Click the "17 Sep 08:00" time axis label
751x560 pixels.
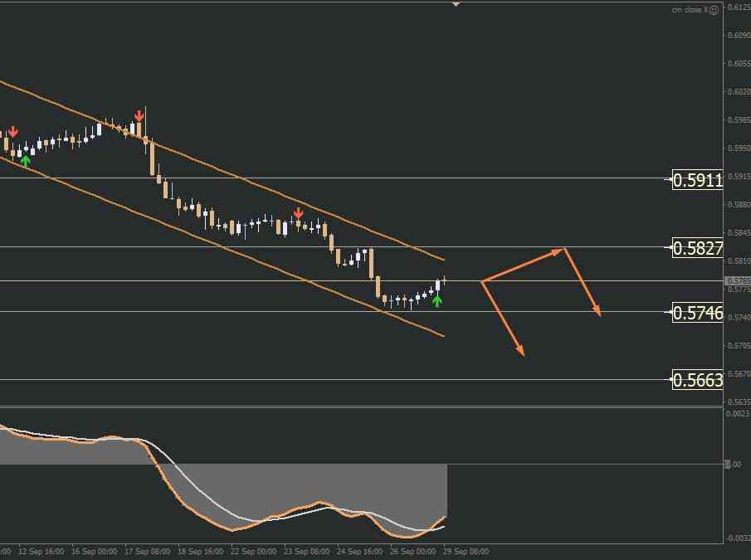pyautogui.click(x=147, y=552)
